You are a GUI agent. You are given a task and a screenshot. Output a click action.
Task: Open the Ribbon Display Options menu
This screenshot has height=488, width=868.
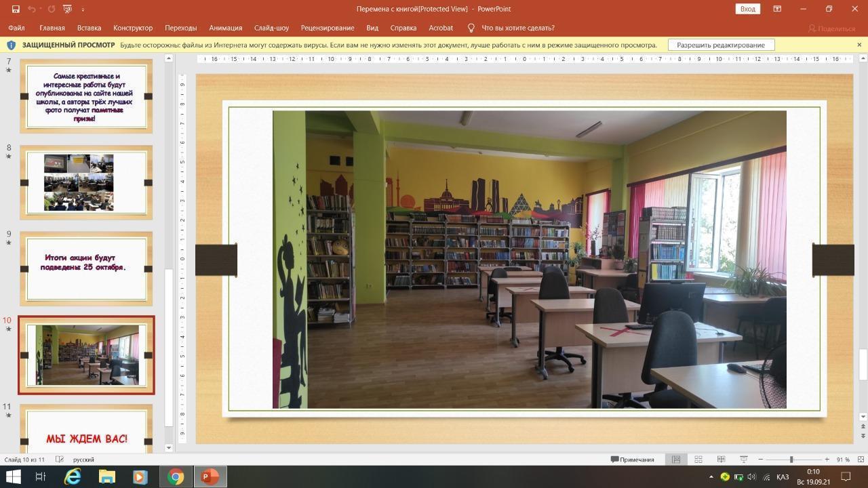(777, 9)
